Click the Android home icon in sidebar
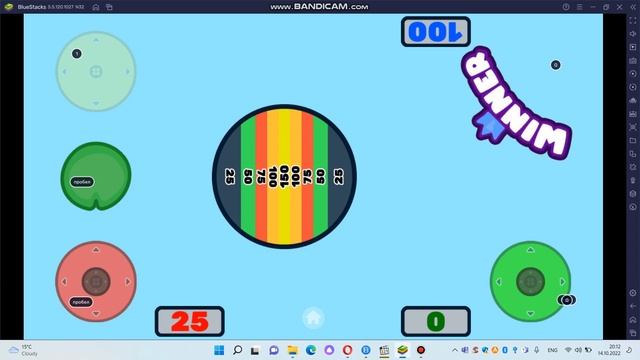Screen dimensions: 640x360 (633, 320)
